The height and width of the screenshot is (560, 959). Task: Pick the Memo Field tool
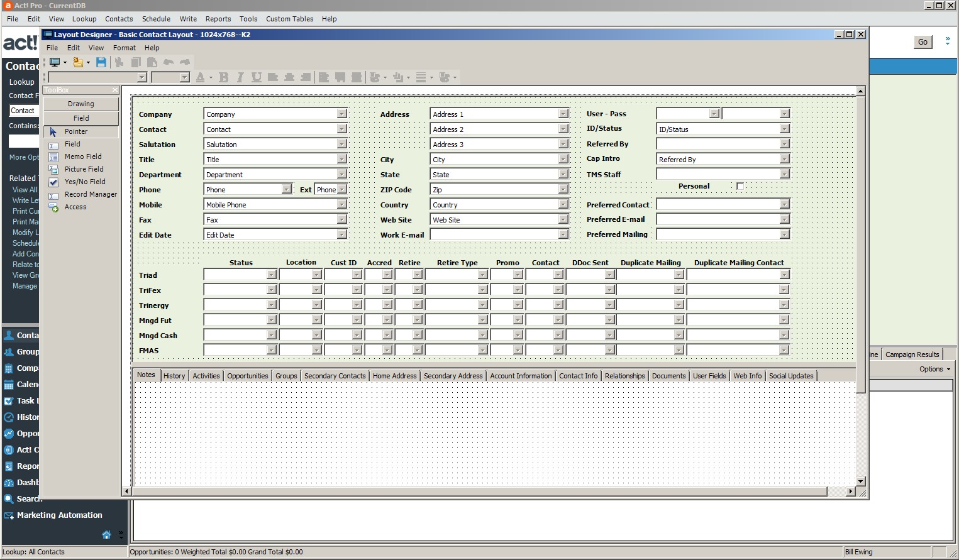[x=81, y=156]
